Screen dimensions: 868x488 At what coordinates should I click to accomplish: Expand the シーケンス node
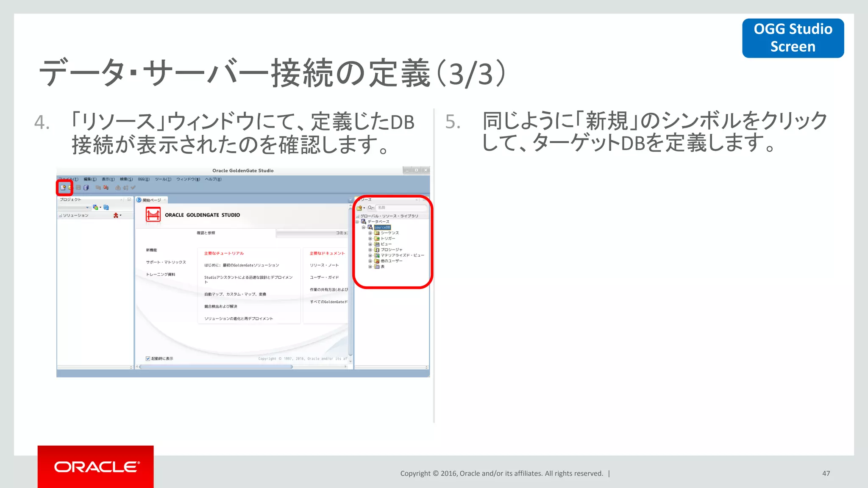click(x=370, y=233)
